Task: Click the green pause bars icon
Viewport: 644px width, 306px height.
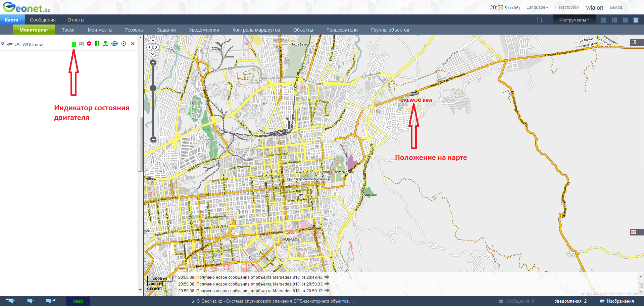Action: [x=97, y=44]
